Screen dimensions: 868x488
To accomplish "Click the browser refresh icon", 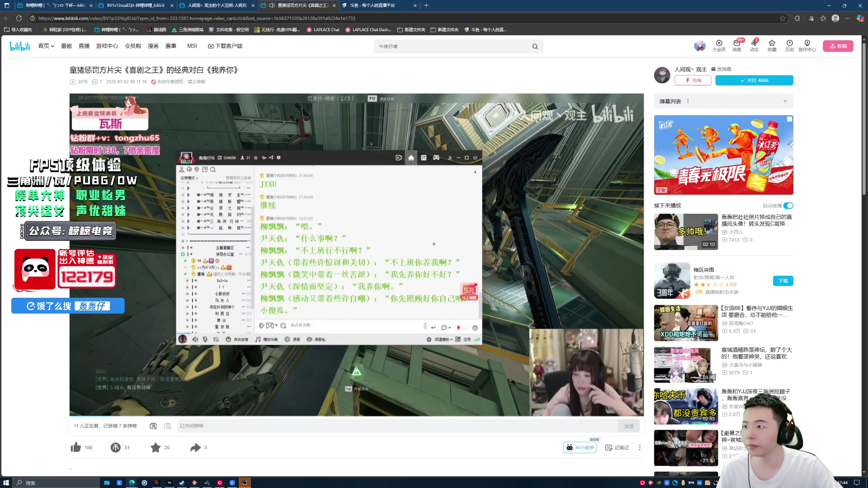I will (x=19, y=18).
